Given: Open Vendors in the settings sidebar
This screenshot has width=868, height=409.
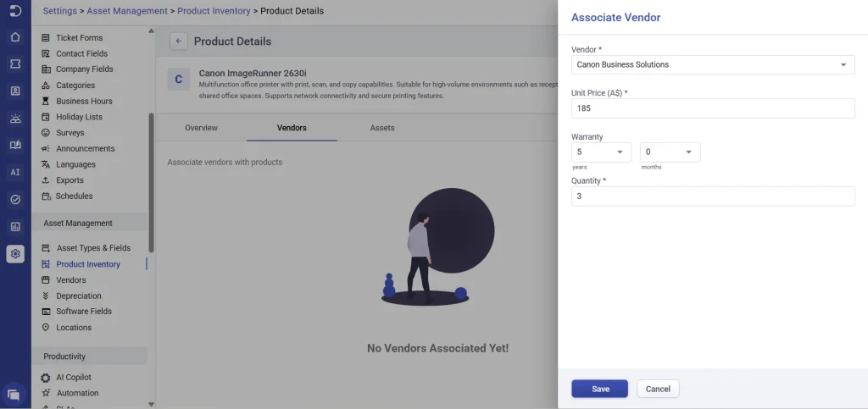Looking at the screenshot, I should [x=71, y=279].
